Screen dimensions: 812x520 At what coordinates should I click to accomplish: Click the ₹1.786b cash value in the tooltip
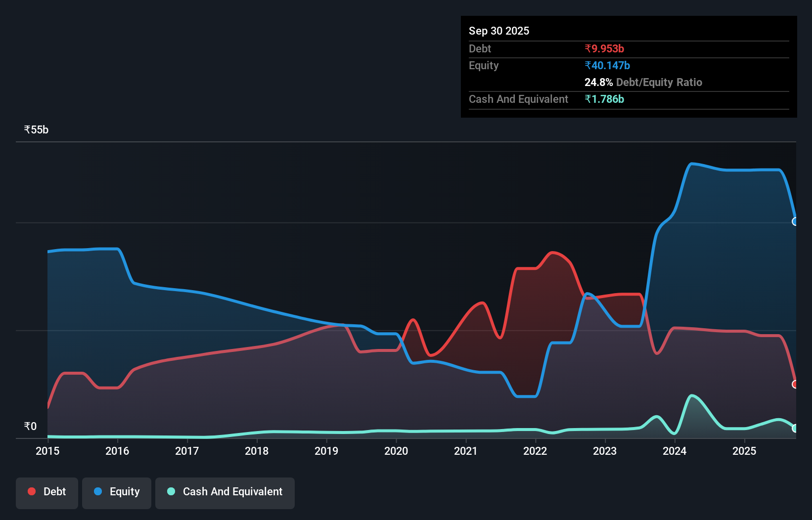coord(605,99)
